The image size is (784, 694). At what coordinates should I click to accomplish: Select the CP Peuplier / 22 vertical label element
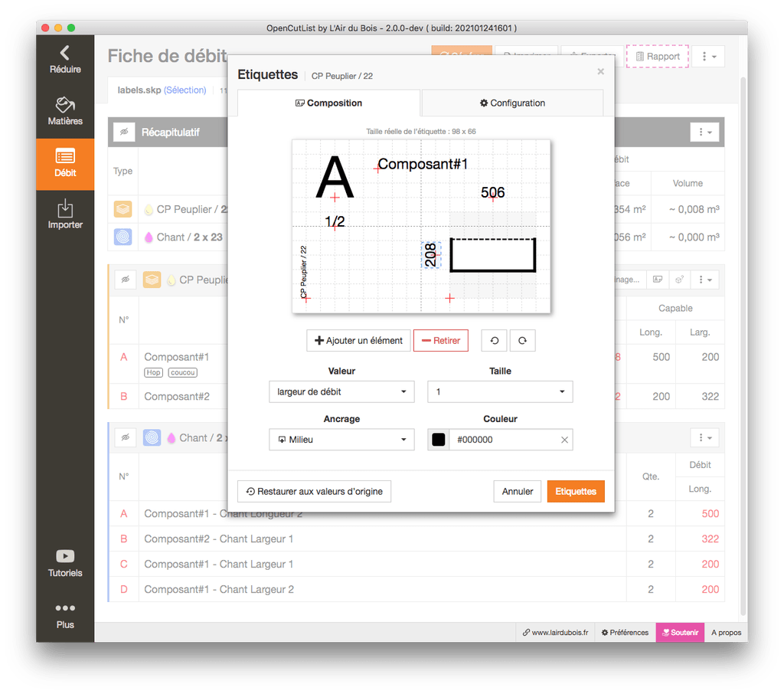coord(303,272)
